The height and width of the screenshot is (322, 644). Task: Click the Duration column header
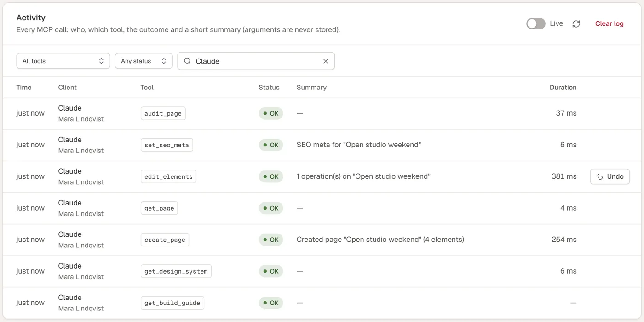coord(563,88)
